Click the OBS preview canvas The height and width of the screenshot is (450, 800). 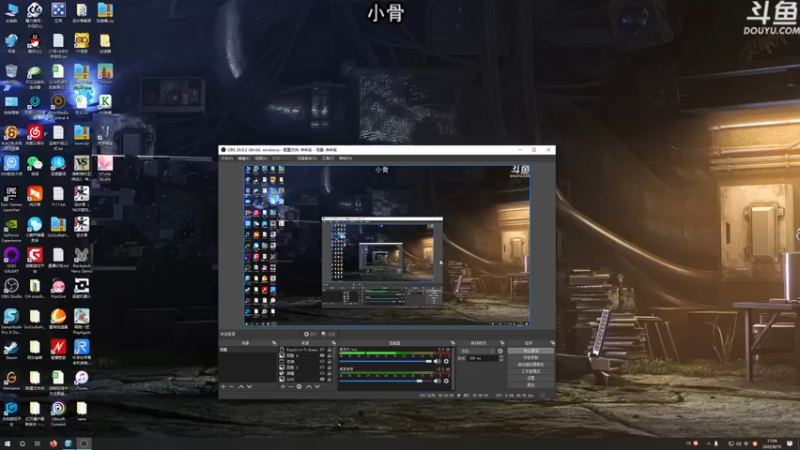(x=387, y=245)
